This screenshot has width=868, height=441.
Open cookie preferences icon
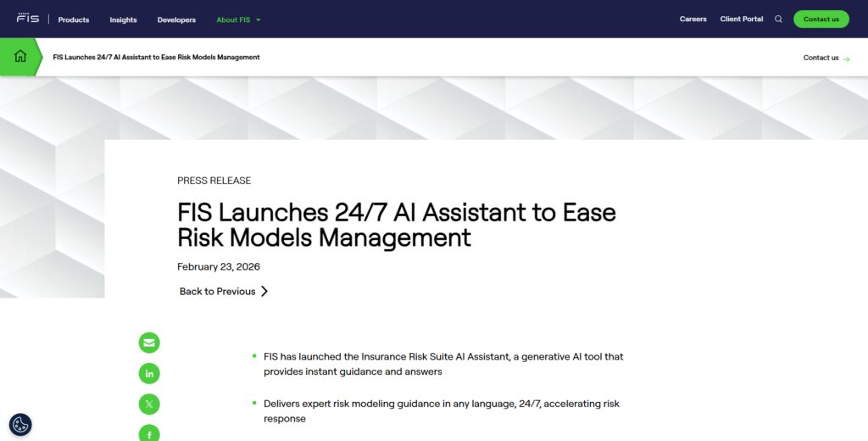pos(20,425)
